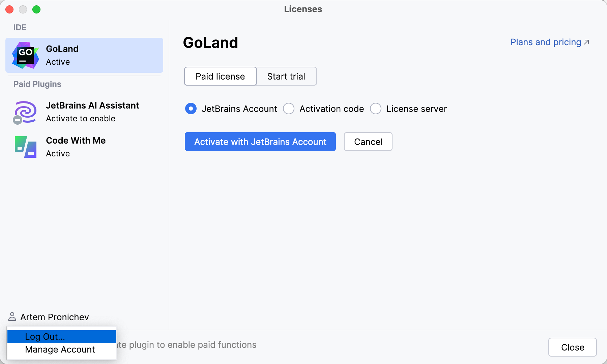Click the GoLand logo icon in sidebar

click(26, 55)
